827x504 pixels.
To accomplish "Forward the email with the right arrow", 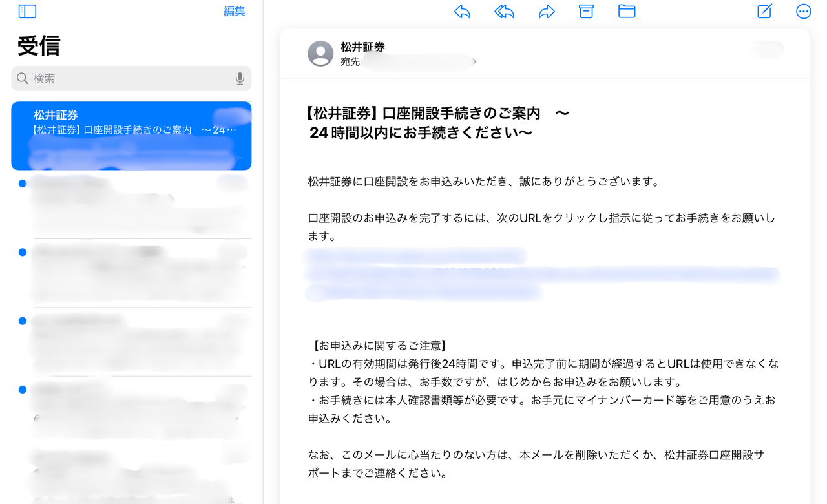I will (547, 12).
